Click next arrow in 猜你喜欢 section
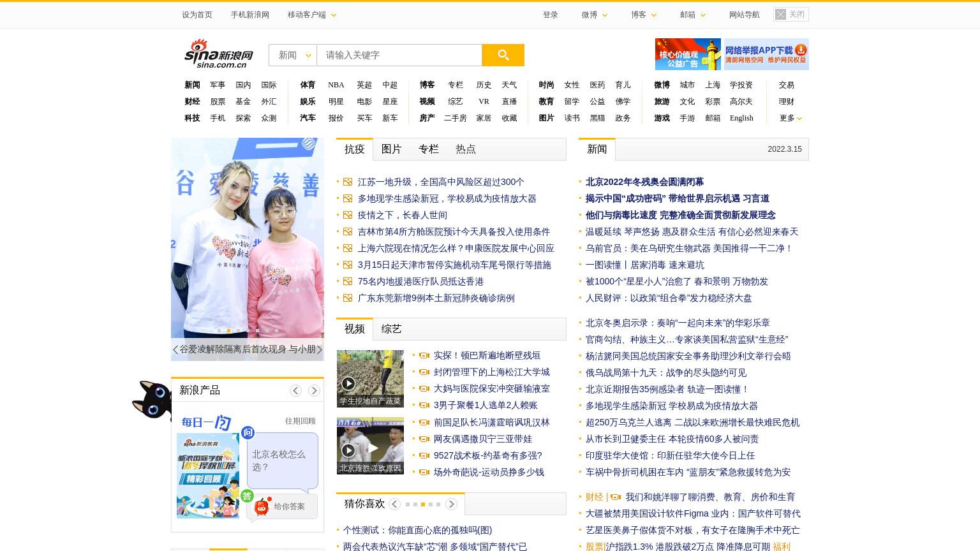The image size is (980, 551). (451, 504)
